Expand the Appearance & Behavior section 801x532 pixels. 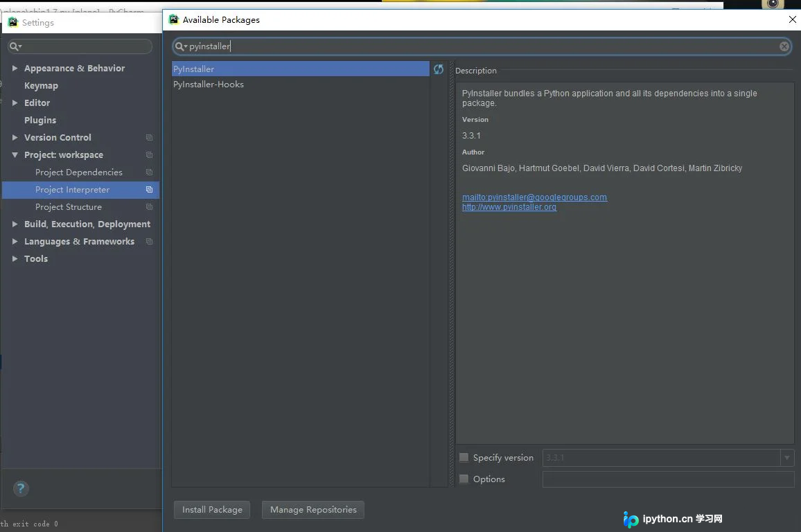coord(15,68)
